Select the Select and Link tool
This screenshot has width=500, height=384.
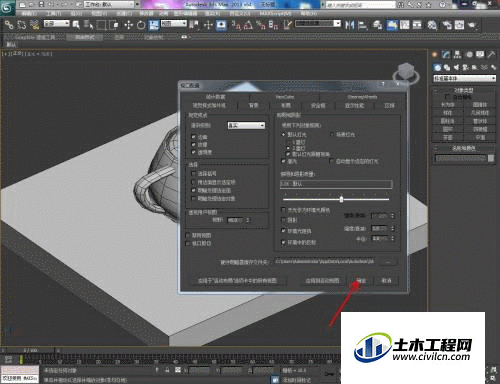pos(9,25)
